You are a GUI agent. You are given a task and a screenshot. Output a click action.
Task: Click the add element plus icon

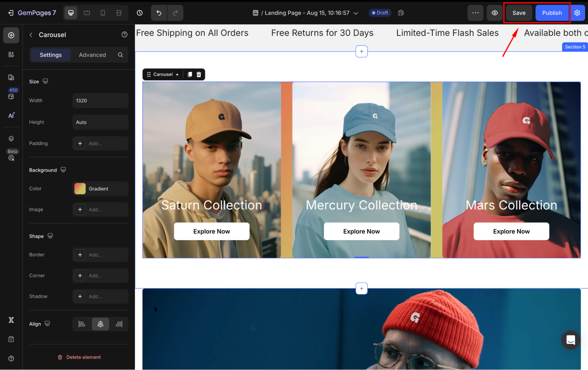11,35
